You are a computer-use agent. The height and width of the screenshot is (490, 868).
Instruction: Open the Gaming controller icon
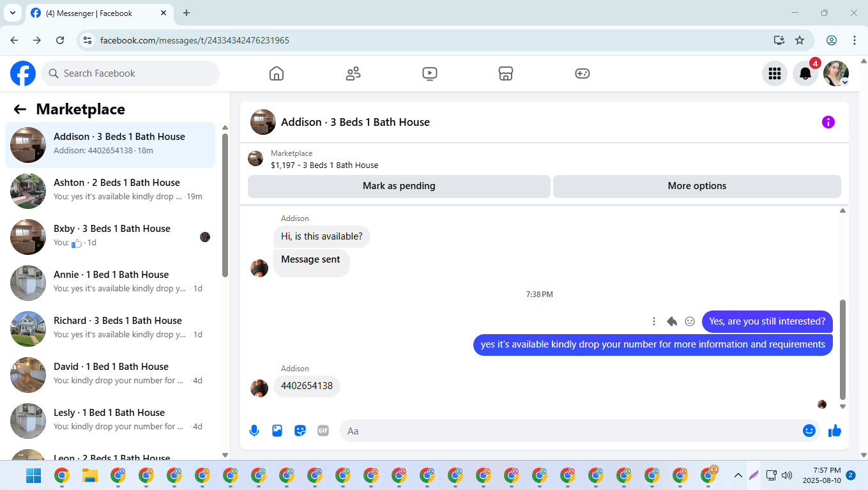pyautogui.click(x=582, y=73)
